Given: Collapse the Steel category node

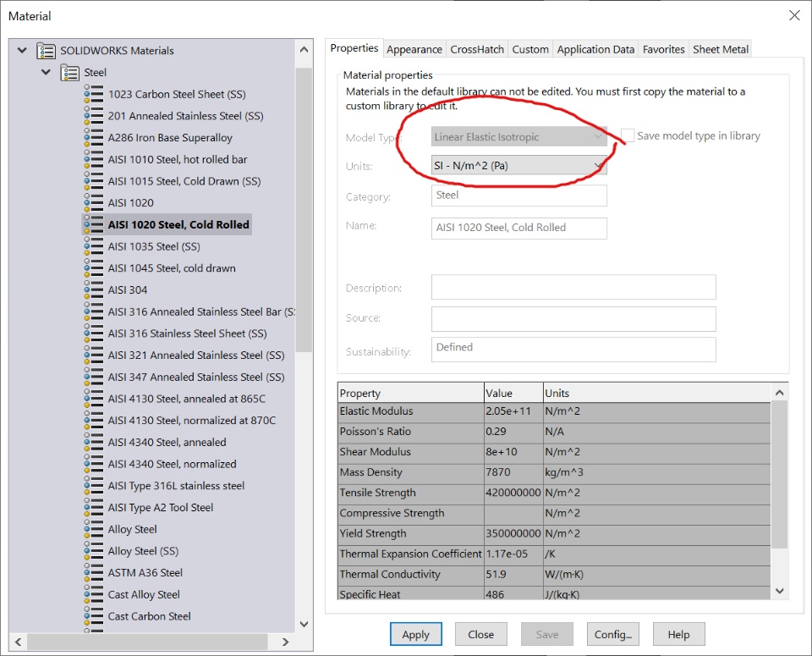Looking at the screenshot, I should (46, 72).
